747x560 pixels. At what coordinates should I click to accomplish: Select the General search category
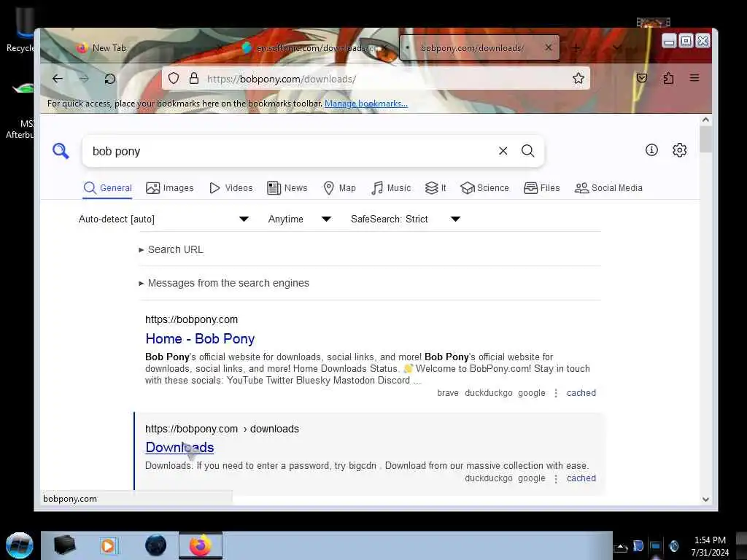[108, 188]
